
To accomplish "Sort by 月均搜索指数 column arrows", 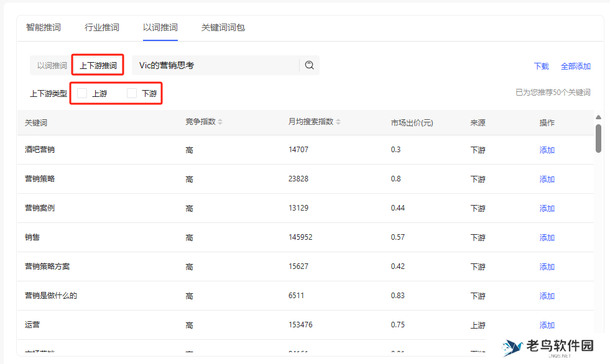I will (x=338, y=122).
